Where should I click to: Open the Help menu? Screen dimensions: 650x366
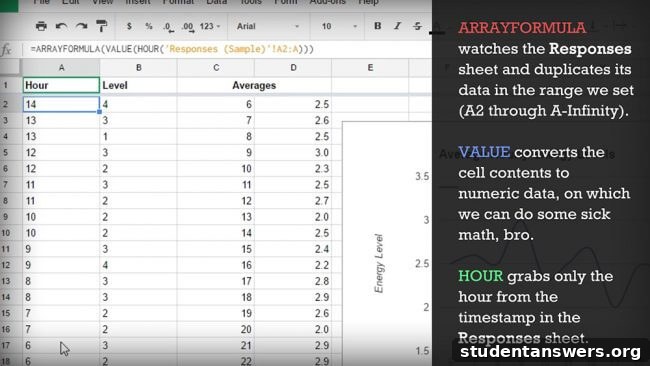pos(368,2)
